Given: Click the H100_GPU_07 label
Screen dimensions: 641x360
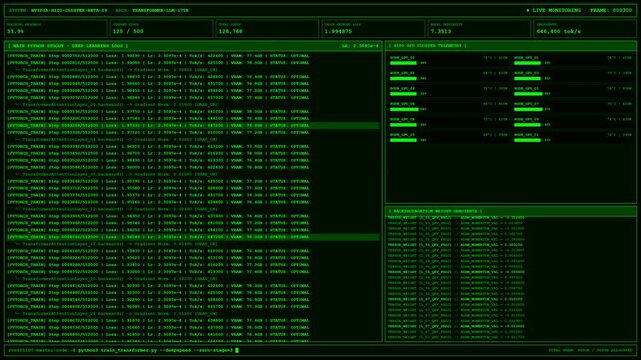Looking at the screenshot, I should click(527, 104).
